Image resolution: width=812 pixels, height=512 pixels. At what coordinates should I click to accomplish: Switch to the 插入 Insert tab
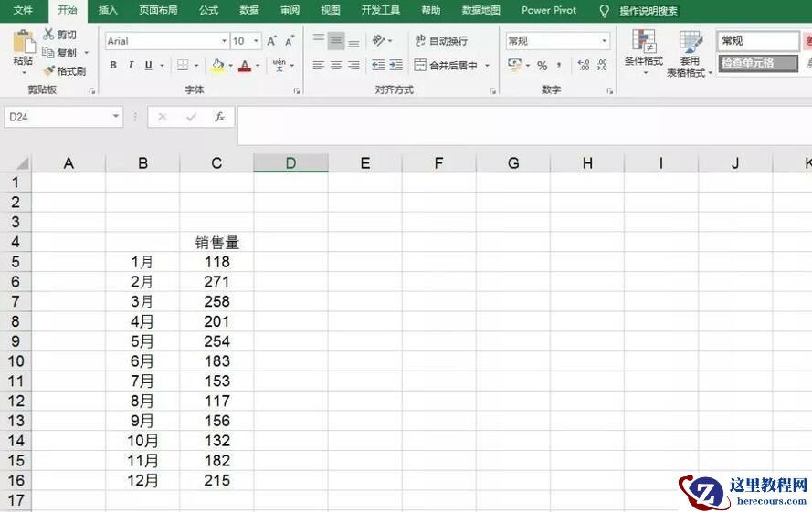[108, 10]
